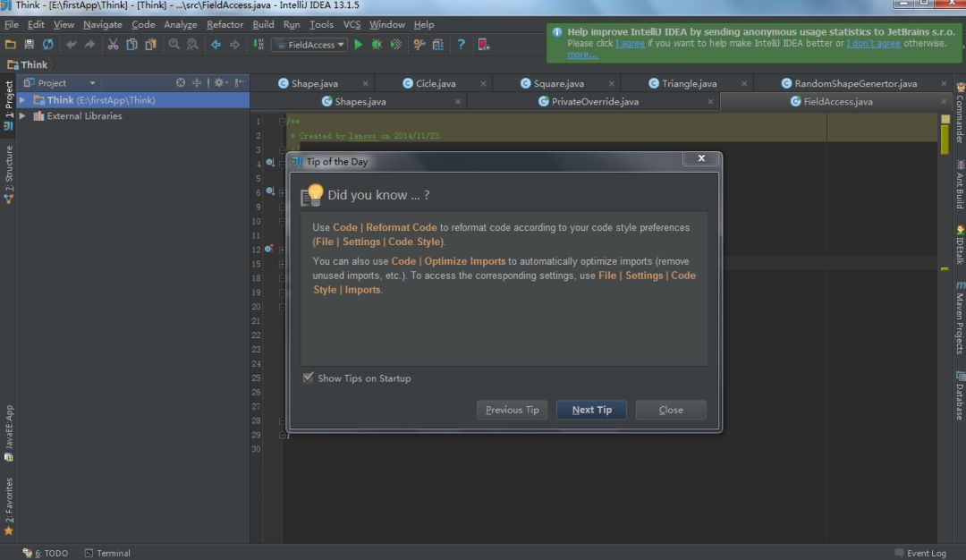Click the Help question mark icon
Screen dimensions: 966x560
pyautogui.click(x=461, y=45)
